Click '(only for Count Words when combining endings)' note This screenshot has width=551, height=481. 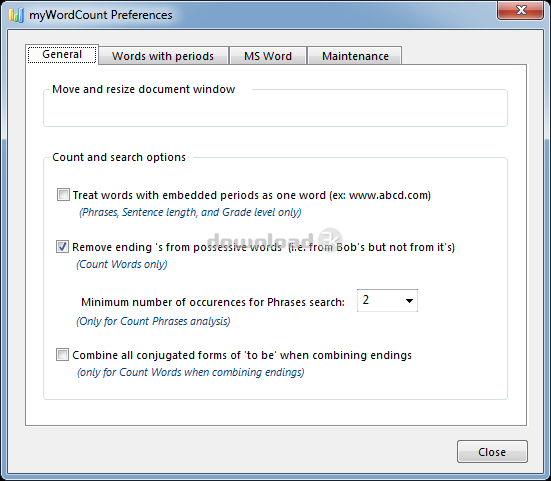click(x=190, y=372)
